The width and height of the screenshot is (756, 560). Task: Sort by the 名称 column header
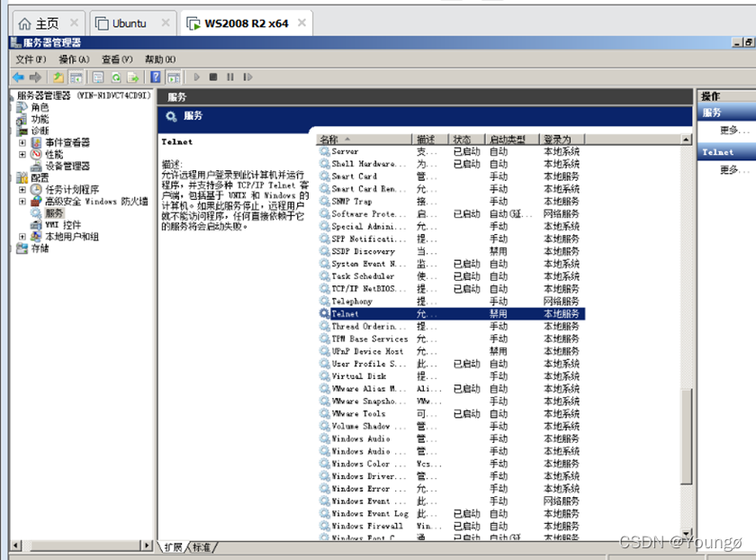coord(364,140)
